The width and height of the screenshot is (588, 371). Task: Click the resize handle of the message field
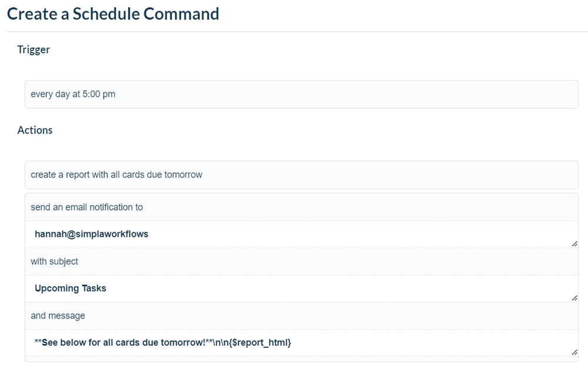coord(574,352)
